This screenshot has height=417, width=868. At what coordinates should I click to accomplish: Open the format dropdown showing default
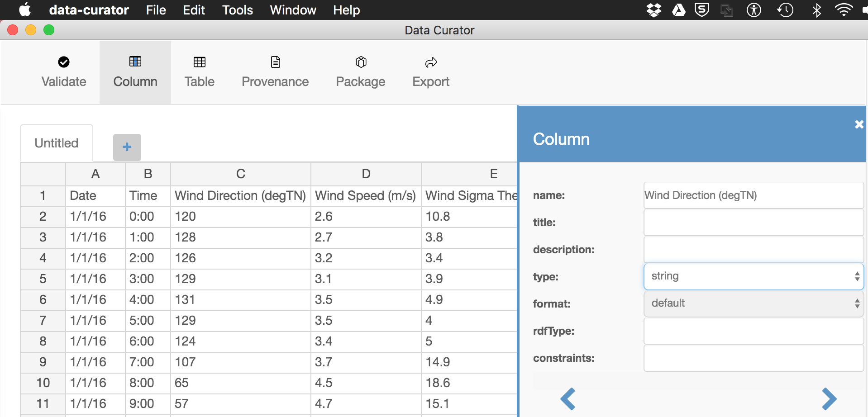(x=754, y=303)
